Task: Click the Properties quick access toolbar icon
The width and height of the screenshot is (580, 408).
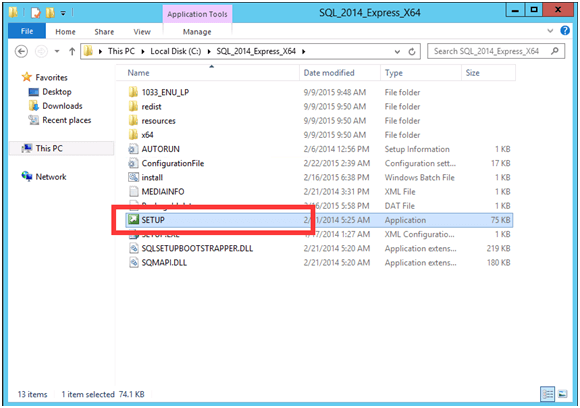Action: pyautogui.click(x=36, y=13)
